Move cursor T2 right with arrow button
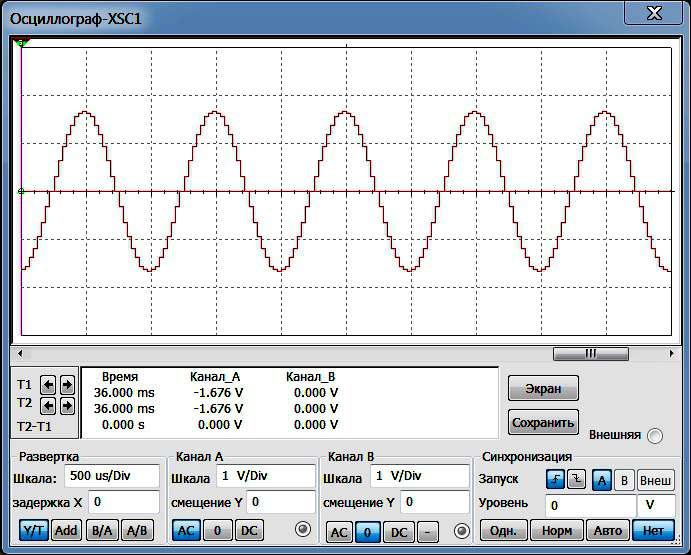Screen dimensions: 691x555 pos(67,406)
